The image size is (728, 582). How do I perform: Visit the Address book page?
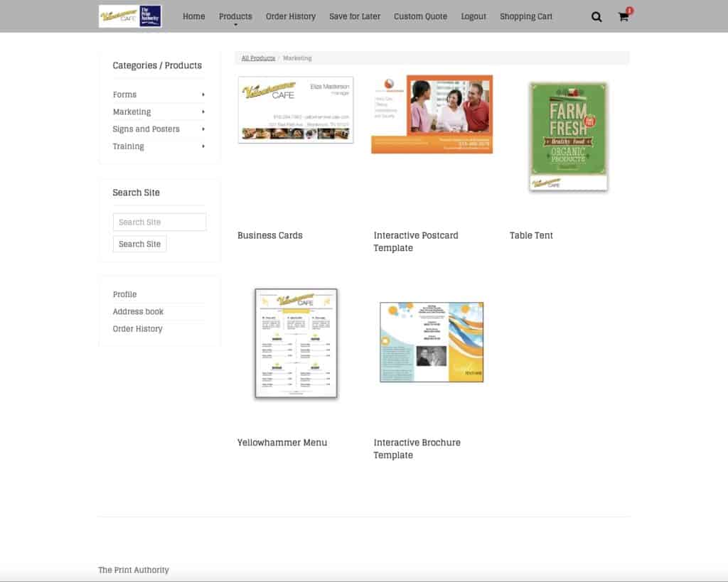click(138, 311)
